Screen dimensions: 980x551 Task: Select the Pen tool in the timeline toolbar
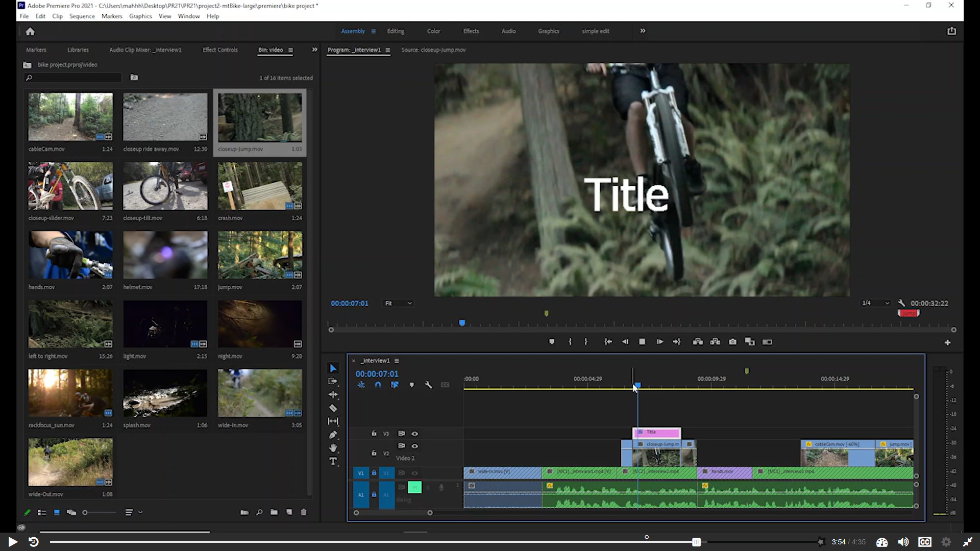333,435
